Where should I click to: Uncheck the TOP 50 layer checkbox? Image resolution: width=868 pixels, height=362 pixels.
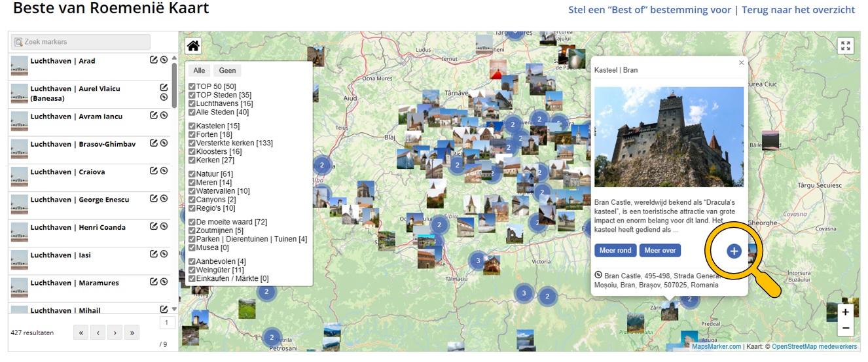[192, 86]
